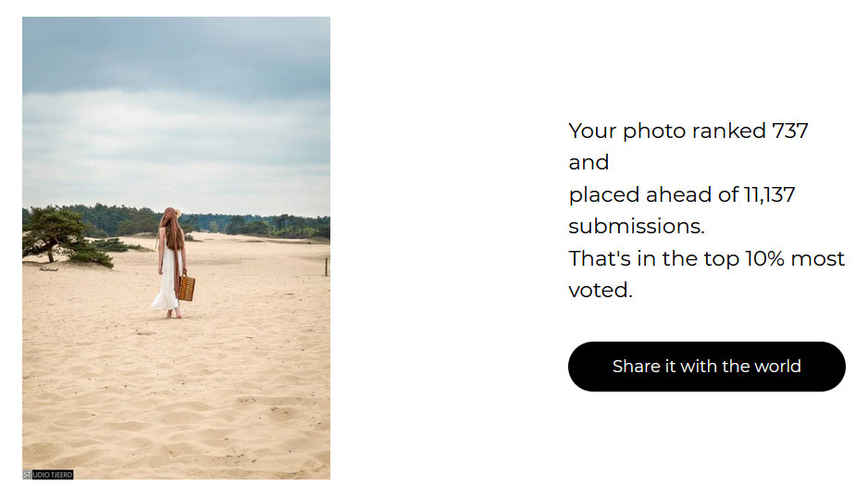Click the pine tree beside the dune

click(61, 235)
